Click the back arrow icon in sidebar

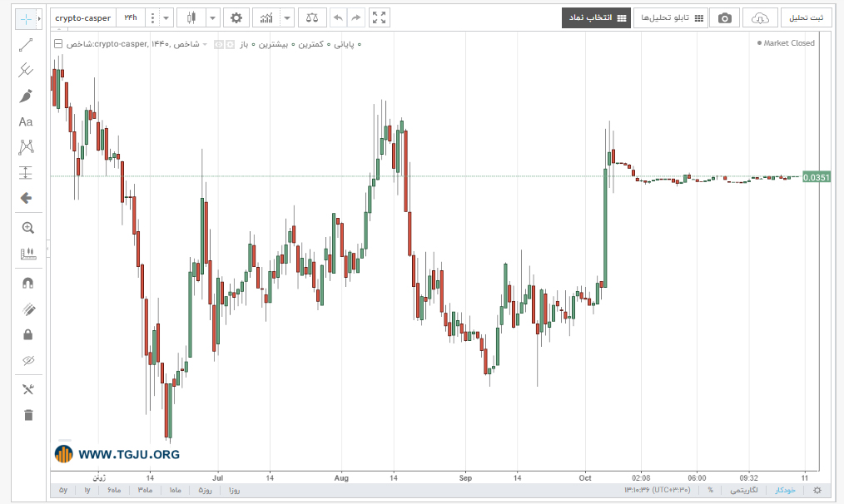pos(26,198)
